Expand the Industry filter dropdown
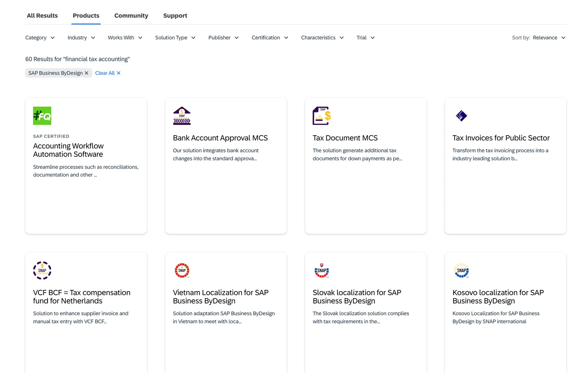Screen dimensions: 588x373 coord(81,37)
